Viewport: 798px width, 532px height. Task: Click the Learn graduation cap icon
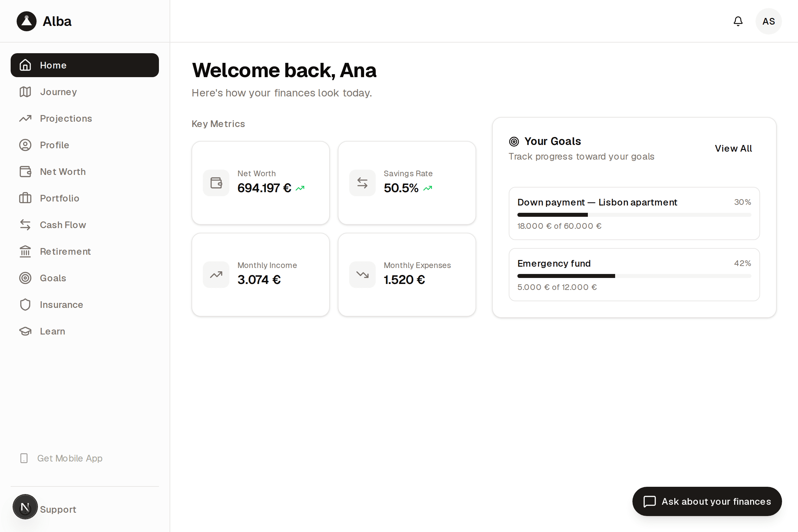(25, 331)
